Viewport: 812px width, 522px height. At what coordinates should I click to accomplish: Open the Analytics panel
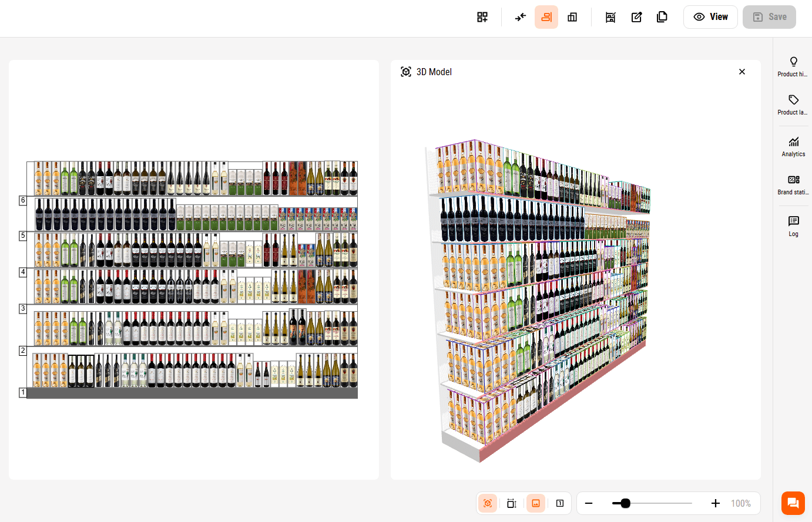point(793,146)
